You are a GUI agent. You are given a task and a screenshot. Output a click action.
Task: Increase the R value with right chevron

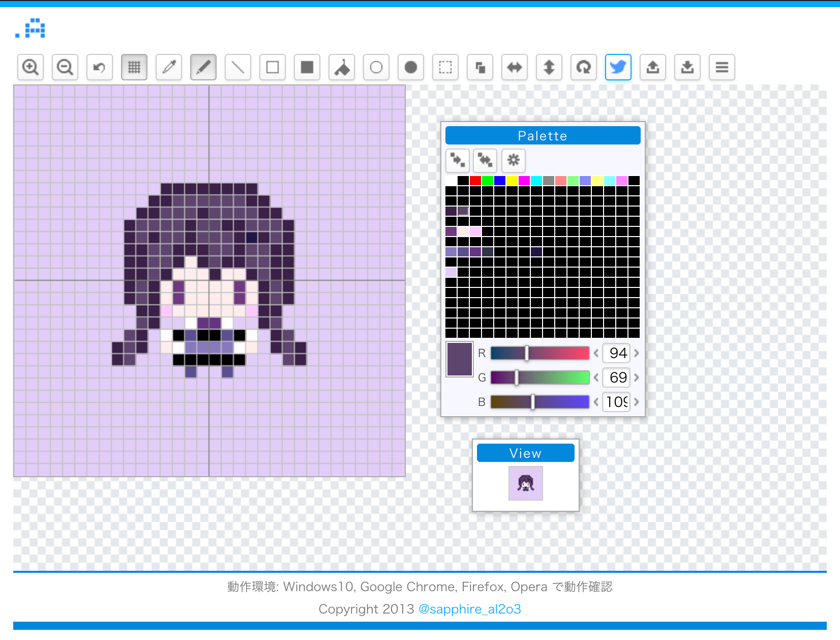coord(636,353)
